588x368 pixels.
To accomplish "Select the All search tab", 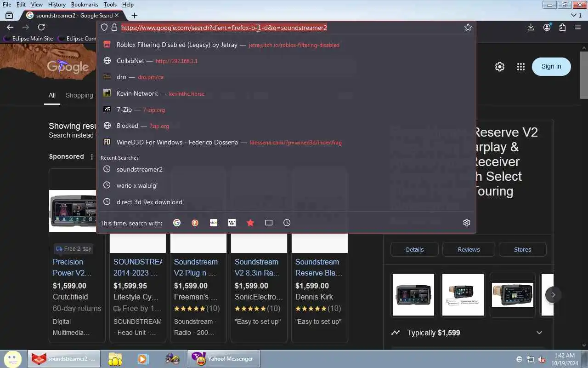I will click(x=52, y=95).
